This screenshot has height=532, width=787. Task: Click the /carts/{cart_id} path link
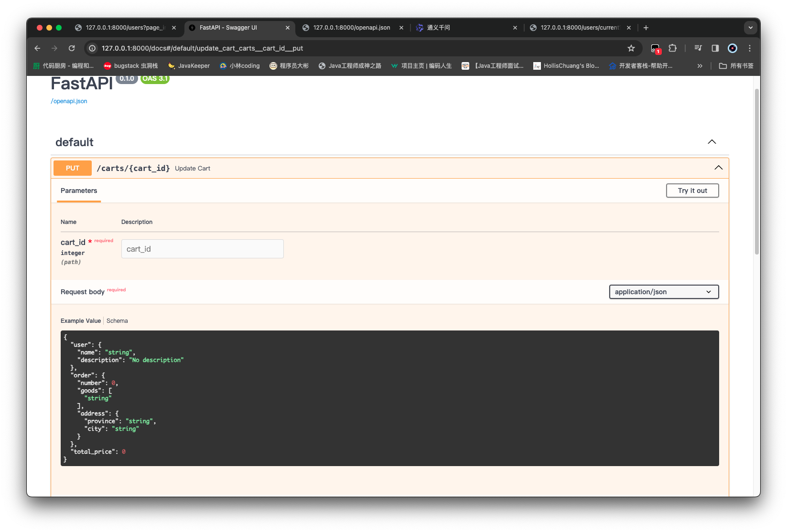(x=133, y=168)
